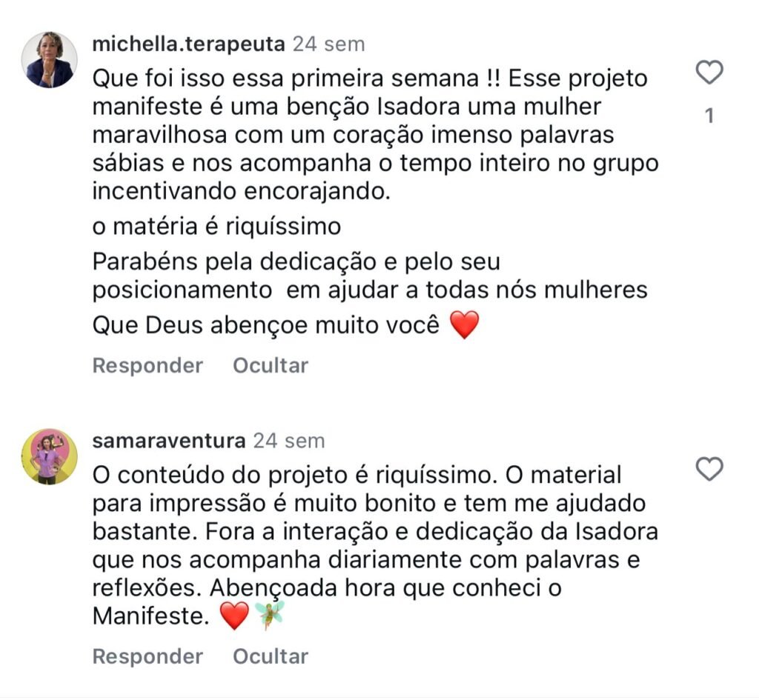
Task: Visit the samaraventura username link
Action: 168,441
